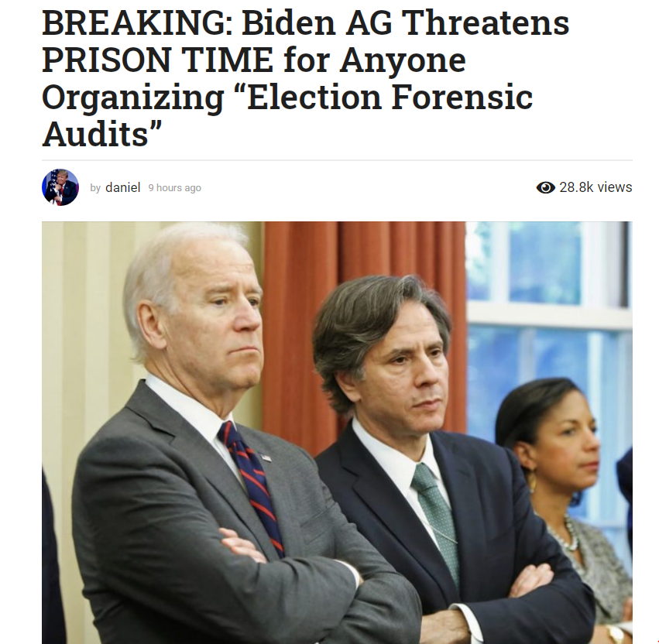Select the '28.8k views' counter text

point(596,187)
